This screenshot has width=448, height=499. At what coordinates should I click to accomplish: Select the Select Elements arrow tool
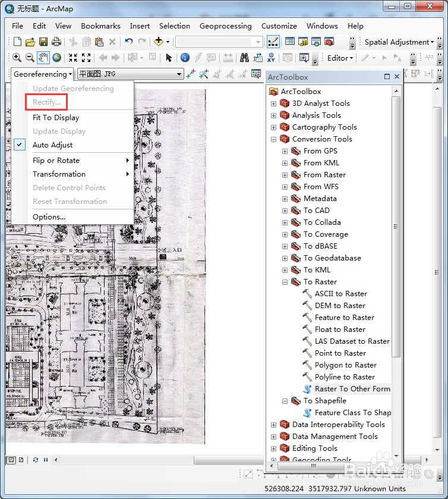click(x=169, y=58)
